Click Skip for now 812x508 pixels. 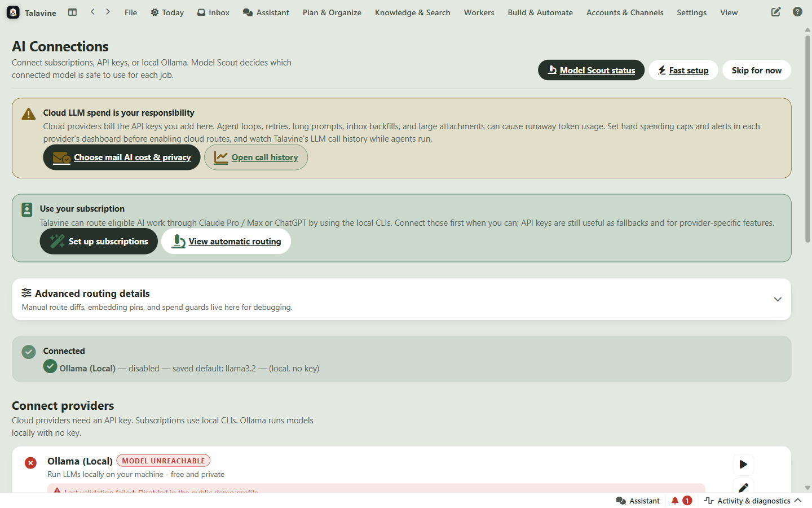[757, 70]
